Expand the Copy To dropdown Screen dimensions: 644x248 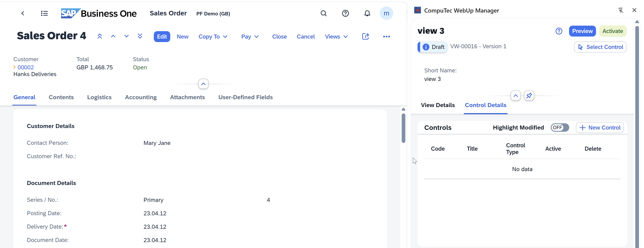213,37
